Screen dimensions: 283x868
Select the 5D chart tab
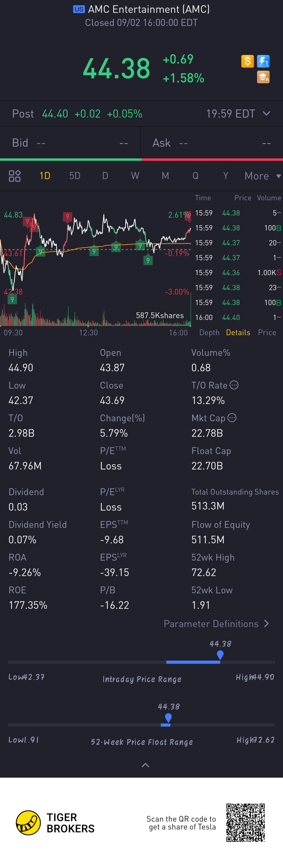pos(75,176)
